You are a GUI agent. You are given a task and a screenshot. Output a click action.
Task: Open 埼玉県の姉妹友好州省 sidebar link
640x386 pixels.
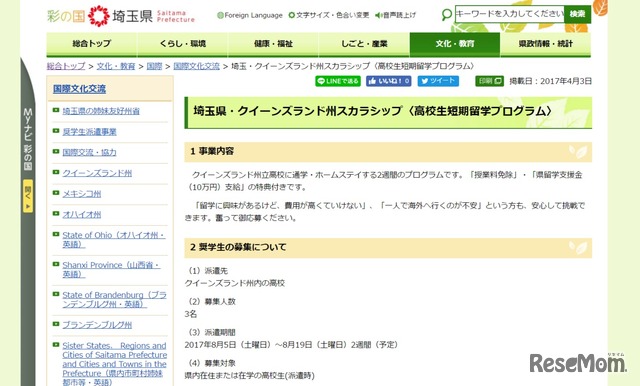[101, 111]
